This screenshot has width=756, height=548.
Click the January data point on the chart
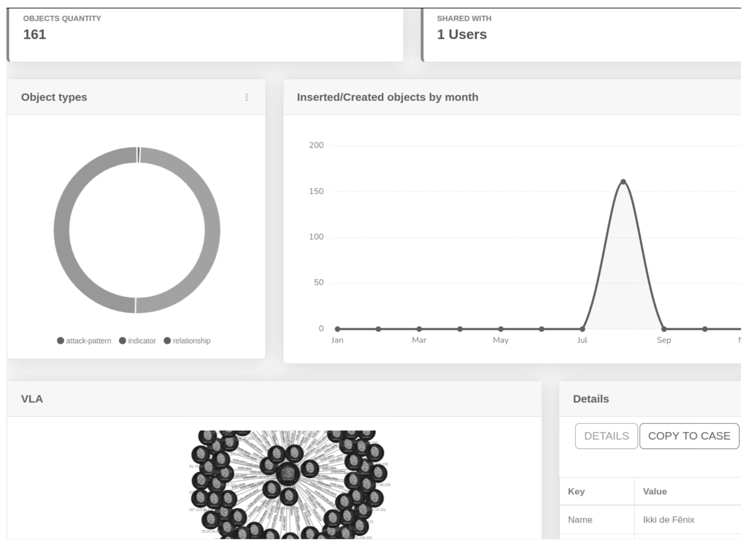pyautogui.click(x=337, y=329)
